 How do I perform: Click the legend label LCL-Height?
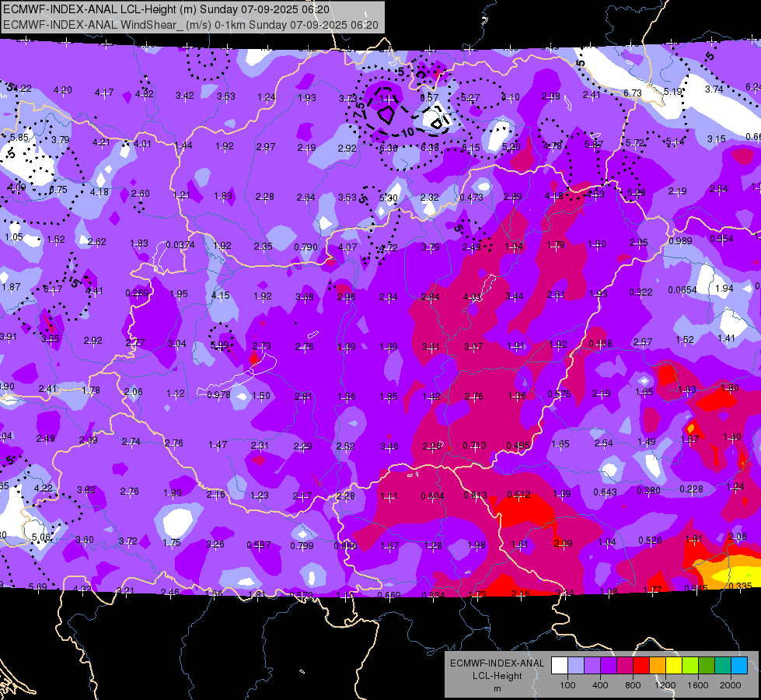(497, 676)
